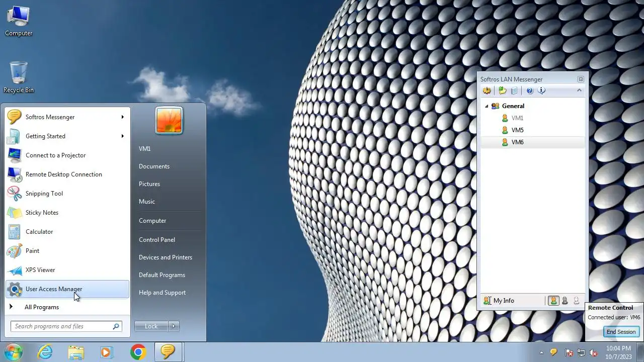Open Internet Explorer from taskbar
Screen dimensions: 644x362
pyautogui.click(x=45, y=352)
